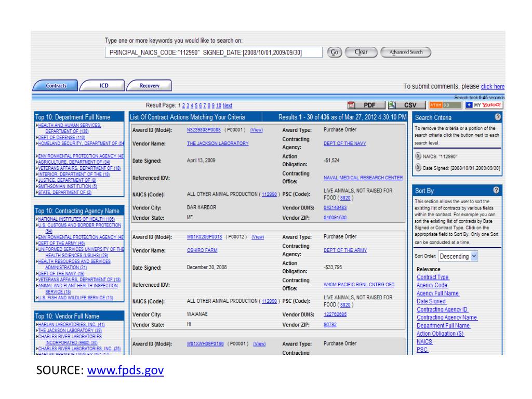Switch to the Recovery tab
This screenshot has height=399, width=532.
coord(149,86)
